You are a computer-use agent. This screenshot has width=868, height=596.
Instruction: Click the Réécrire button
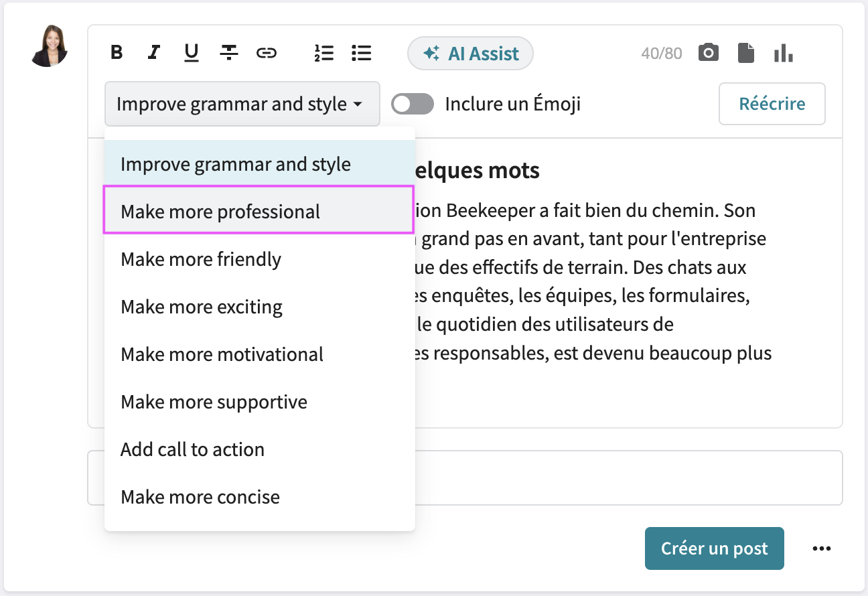pyautogui.click(x=772, y=104)
